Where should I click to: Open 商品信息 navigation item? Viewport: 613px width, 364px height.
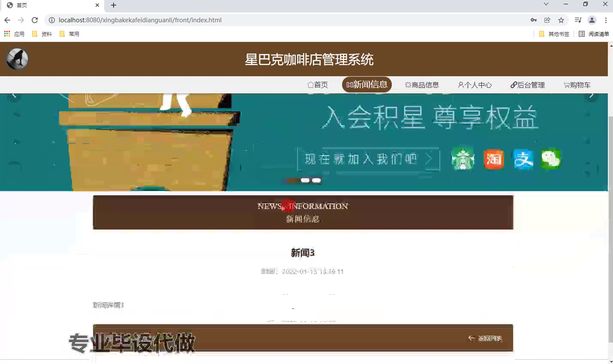422,85
